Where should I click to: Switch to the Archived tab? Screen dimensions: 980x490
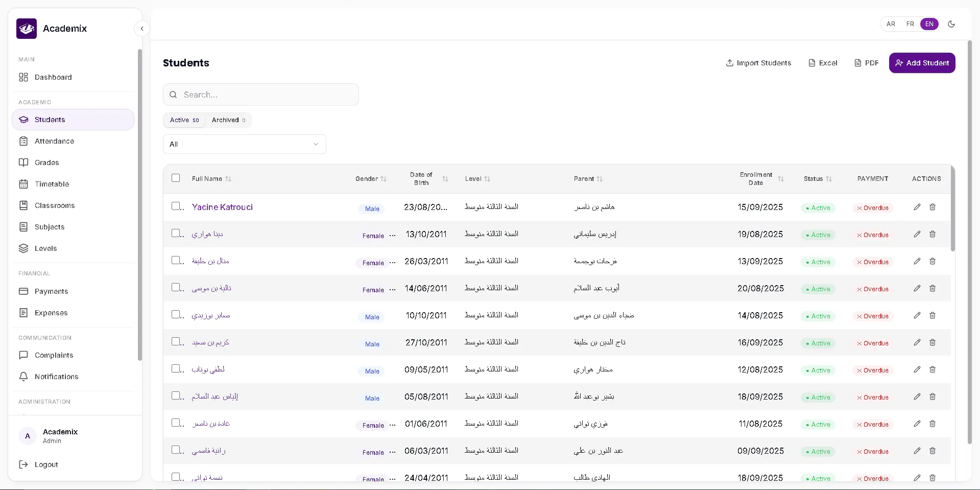tap(228, 120)
